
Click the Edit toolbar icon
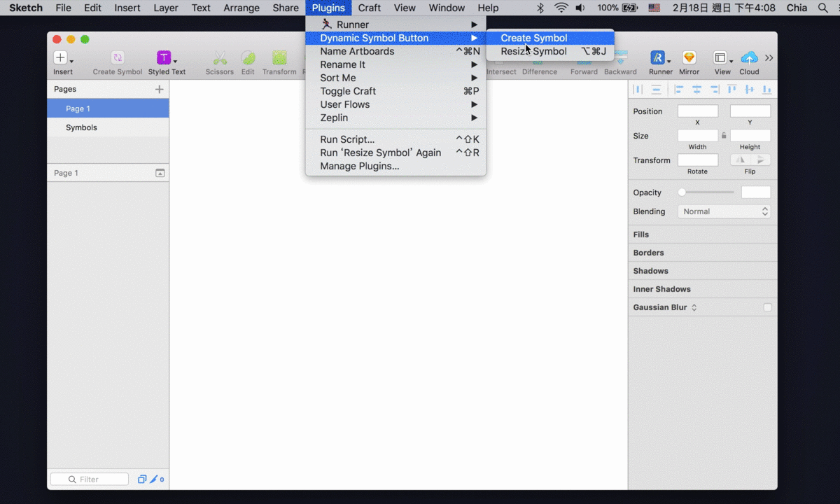[x=248, y=58]
